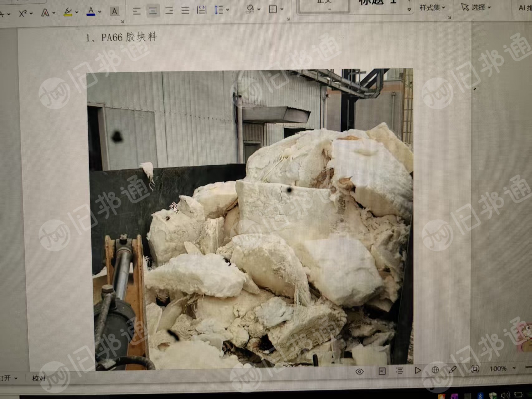Viewport: 532px width, 399px height.
Task: Open the 选择 select menu
Action: tap(476, 7)
